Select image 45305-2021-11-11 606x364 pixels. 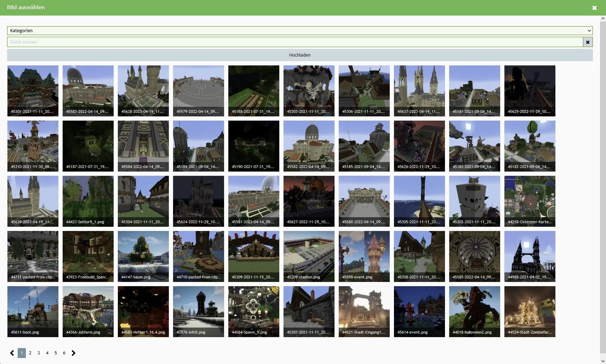pyautogui.click(x=419, y=201)
